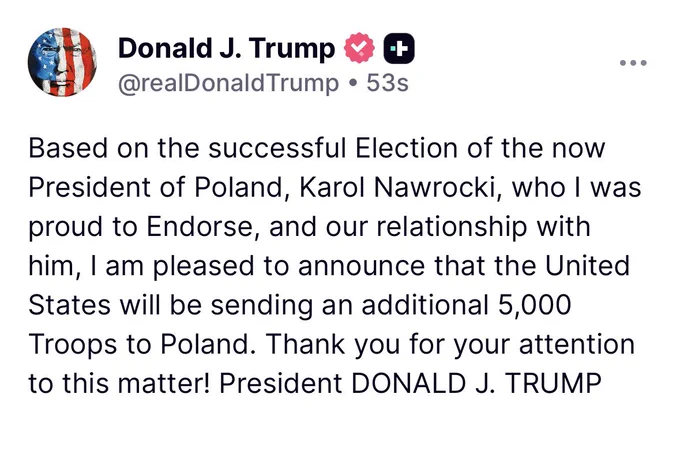Image resolution: width=680 pixels, height=450 pixels.
Task: Click the word 'attention' in the post
Action: tap(577, 344)
